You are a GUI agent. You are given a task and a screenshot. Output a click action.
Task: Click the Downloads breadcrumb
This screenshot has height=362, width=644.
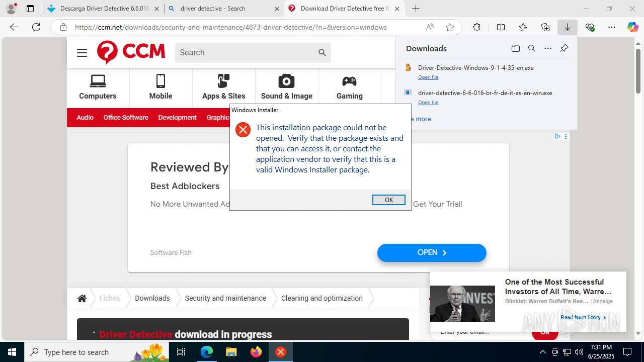152,298
